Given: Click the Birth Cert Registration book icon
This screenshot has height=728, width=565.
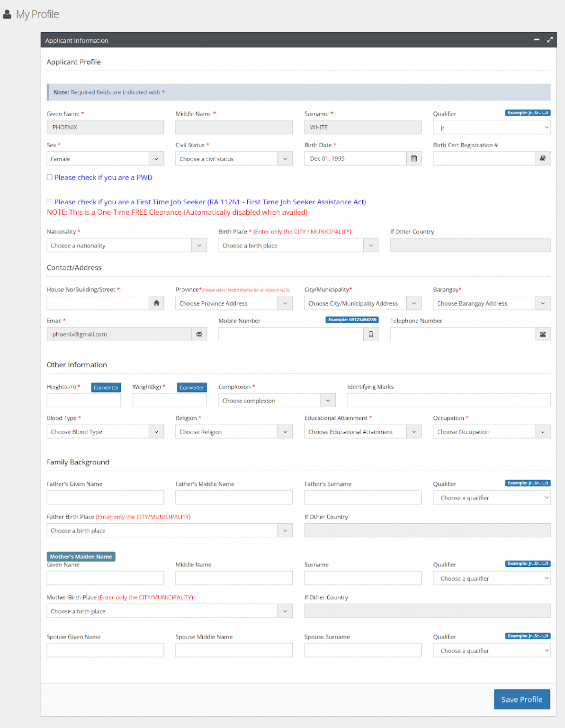Looking at the screenshot, I should [x=543, y=158].
